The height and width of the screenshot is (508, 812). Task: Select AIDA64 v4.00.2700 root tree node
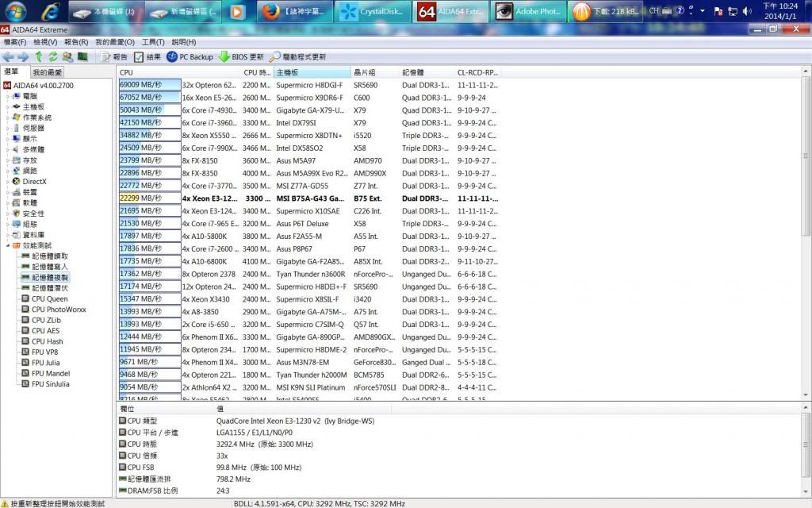[x=38, y=86]
